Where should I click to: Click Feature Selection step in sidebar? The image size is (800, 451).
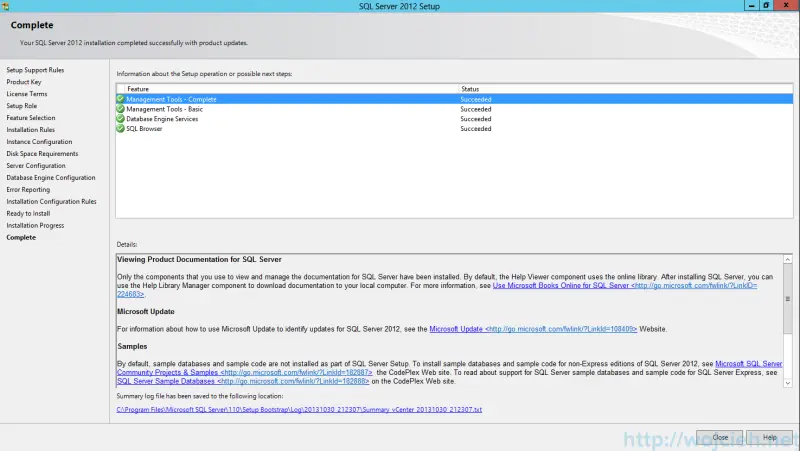(31, 117)
